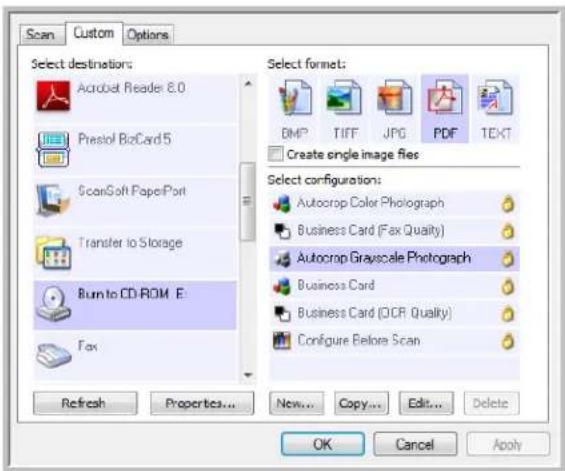Click the Burn to CD-ROM disc icon
Image resolution: width=565 pixels, height=471 pixels.
click(x=53, y=304)
